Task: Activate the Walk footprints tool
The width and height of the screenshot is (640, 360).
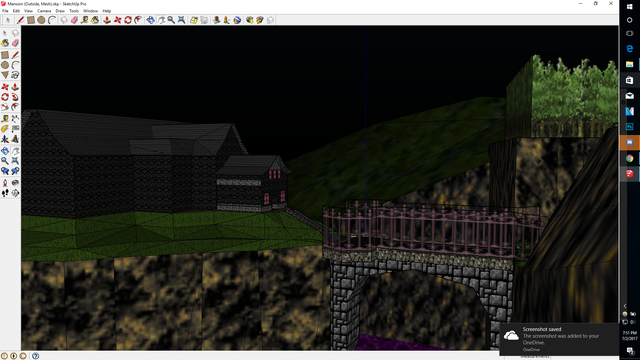Action: (x=5, y=193)
